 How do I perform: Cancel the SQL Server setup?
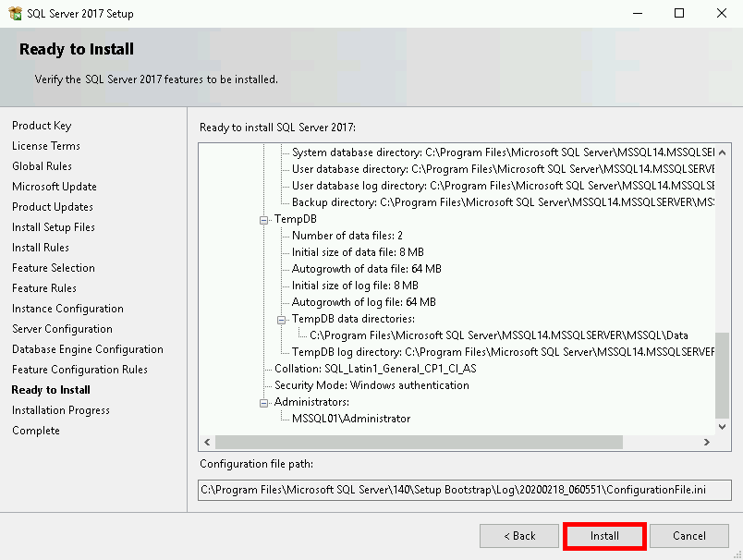[688, 536]
